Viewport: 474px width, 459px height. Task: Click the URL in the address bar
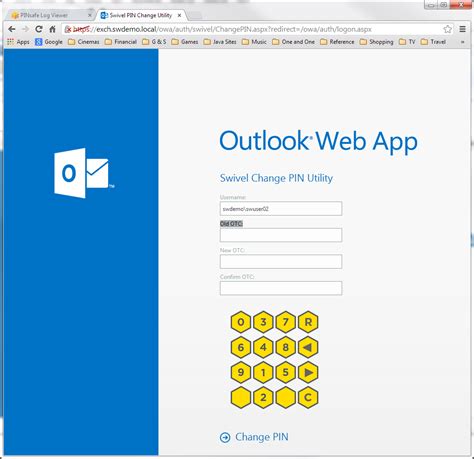[x=222, y=29]
